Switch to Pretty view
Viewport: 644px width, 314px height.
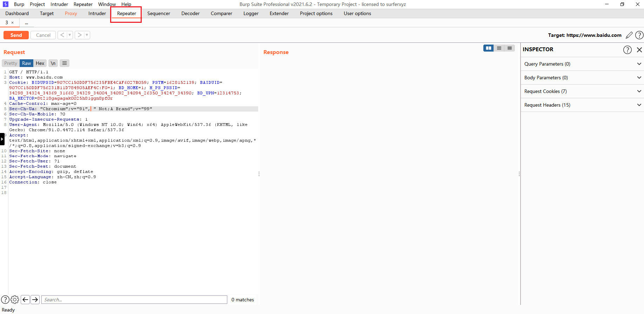[11, 63]
